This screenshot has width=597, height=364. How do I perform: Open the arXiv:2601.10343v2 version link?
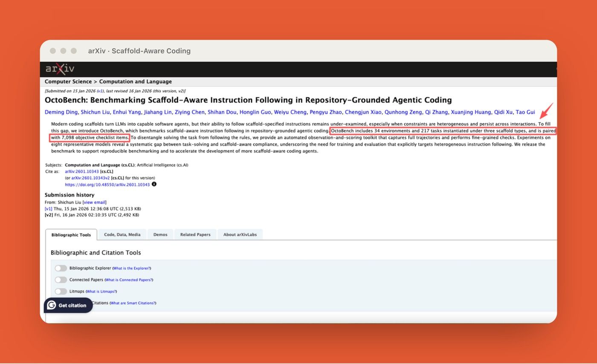(x=90, y=178)
